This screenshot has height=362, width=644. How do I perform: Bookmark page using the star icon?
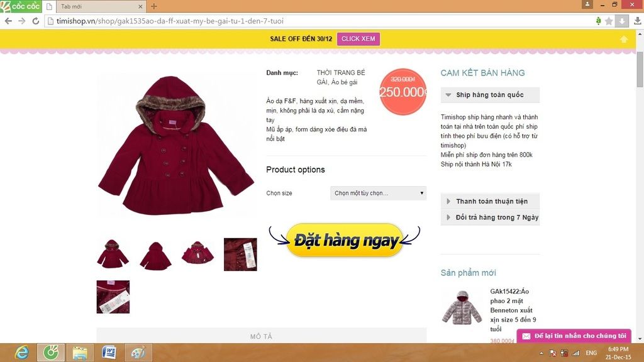click(x=609, y=21)
